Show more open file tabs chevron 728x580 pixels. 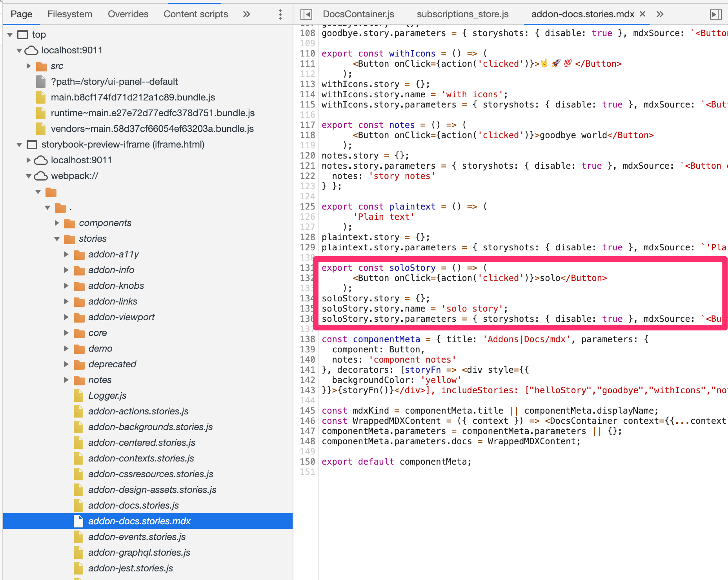pyautogui.click(x=660, y=15)
